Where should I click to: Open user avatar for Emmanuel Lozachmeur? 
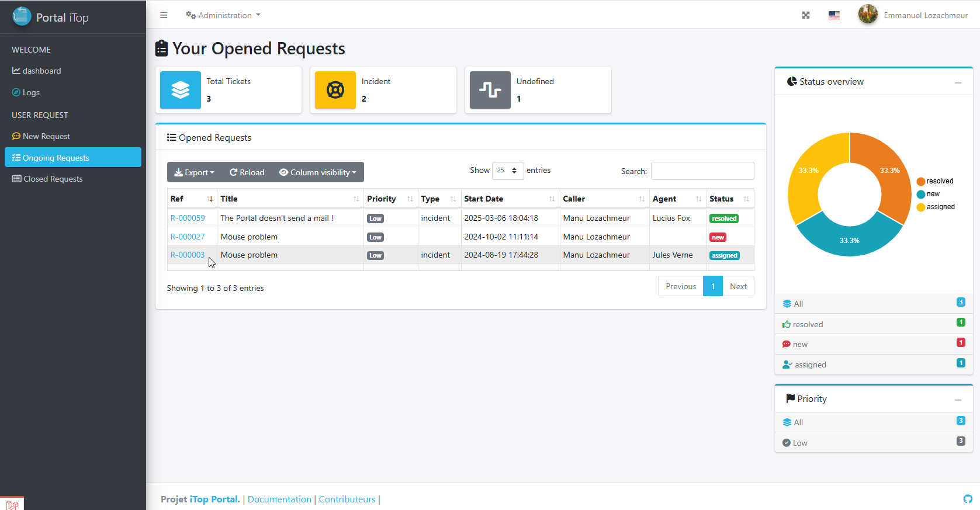(x=868, y=15)
